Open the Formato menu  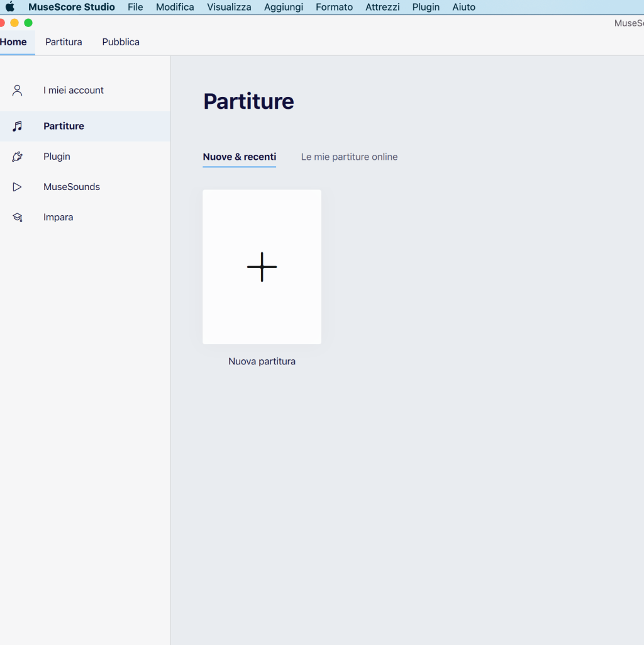[x=334, y=8]
